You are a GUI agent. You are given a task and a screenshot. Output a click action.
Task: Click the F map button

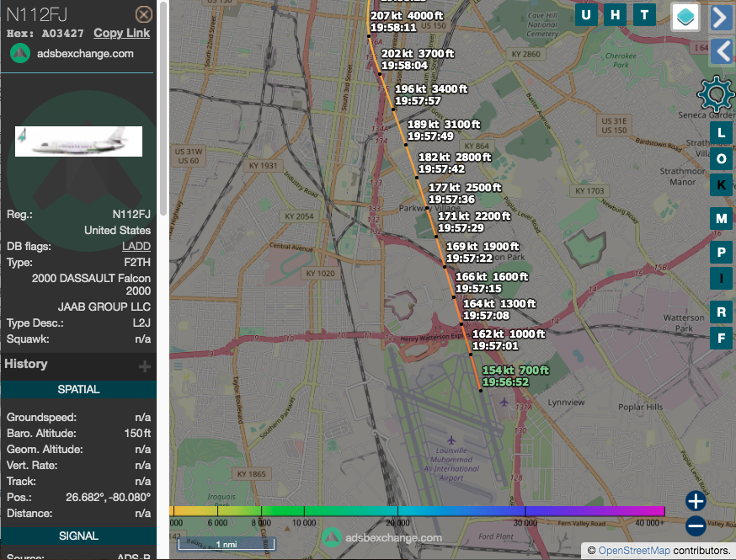point(721,339)
